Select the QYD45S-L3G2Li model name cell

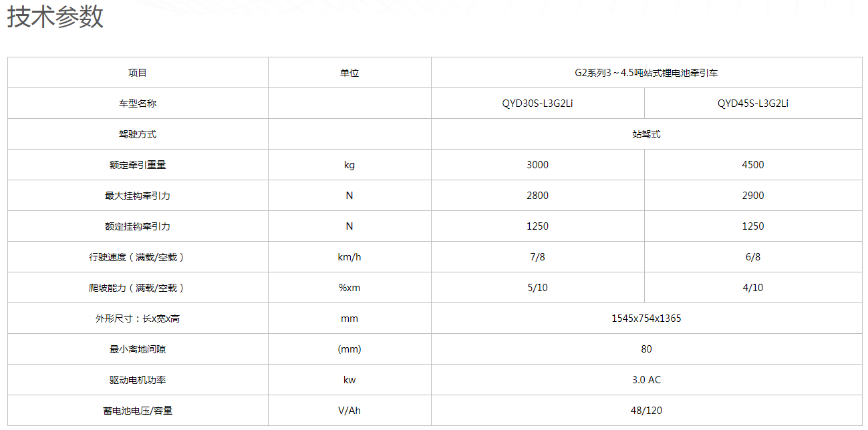click(x=753, y=103)
